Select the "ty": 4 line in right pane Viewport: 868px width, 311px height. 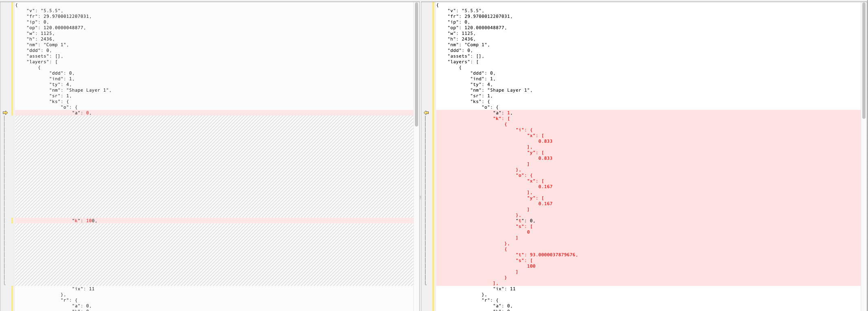pyautogui.click(x=482, y=84)
